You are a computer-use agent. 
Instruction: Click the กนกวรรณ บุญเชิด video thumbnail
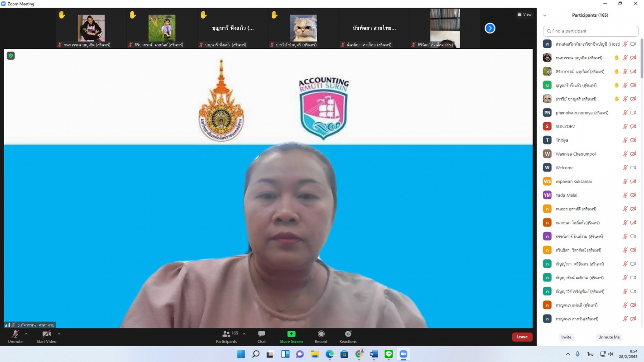point(91,28)
